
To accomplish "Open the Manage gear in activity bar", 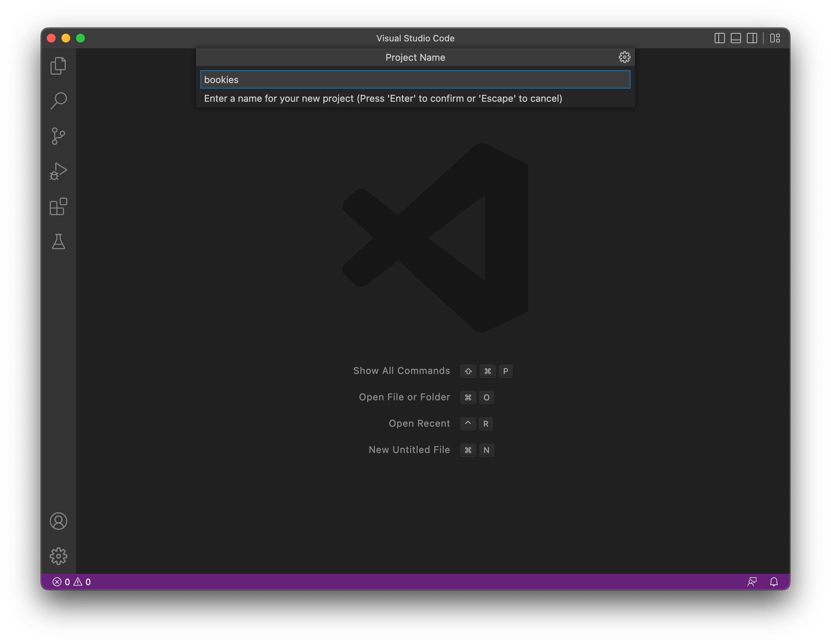I will [58, 556].
